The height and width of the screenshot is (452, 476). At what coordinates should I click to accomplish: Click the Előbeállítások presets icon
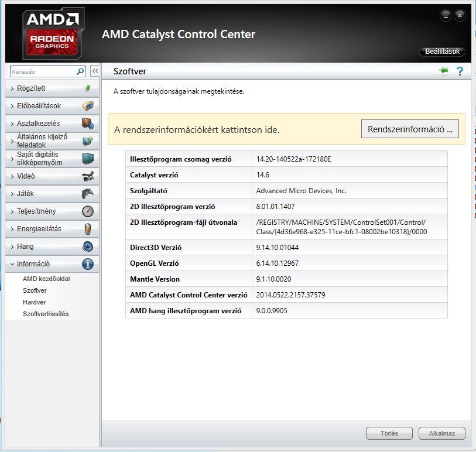click(88, 106)
